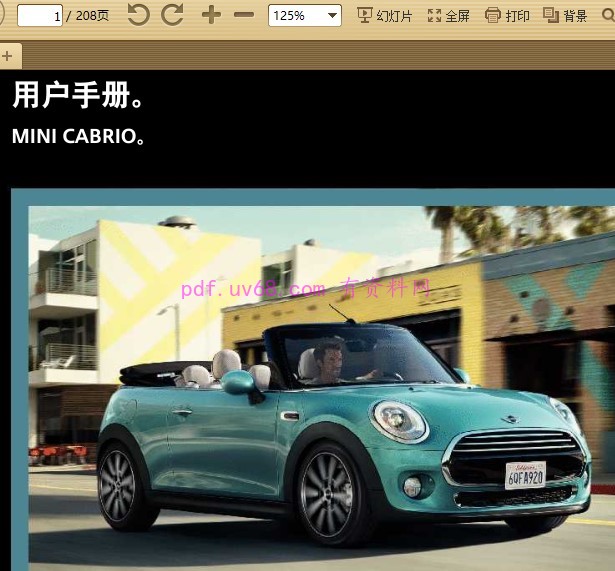The image size is (615, 571).
Task: Open the 125% zoom level dropdown
Action: [304, 16]
